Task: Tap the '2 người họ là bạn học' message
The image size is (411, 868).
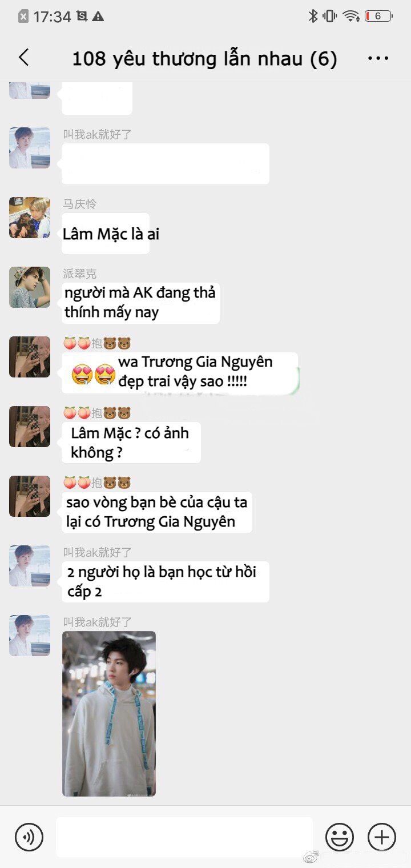Action: [166, 582]
